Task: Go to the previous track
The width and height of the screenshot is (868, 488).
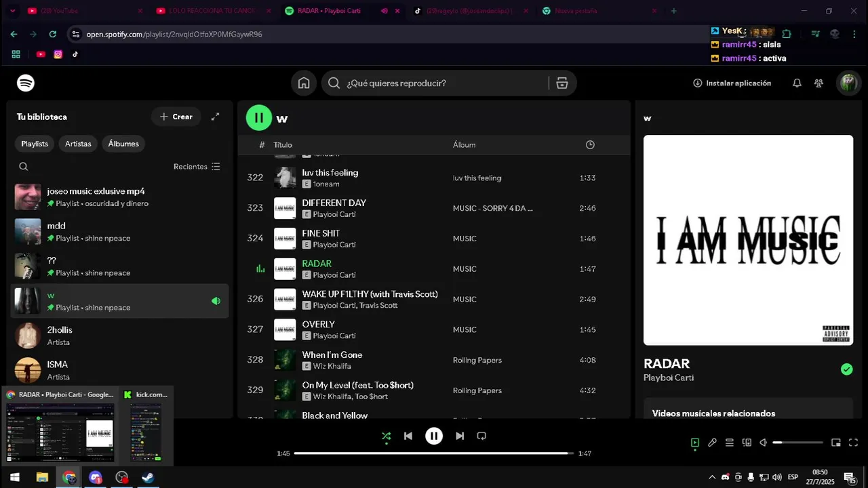Action: tap(408, 436)
